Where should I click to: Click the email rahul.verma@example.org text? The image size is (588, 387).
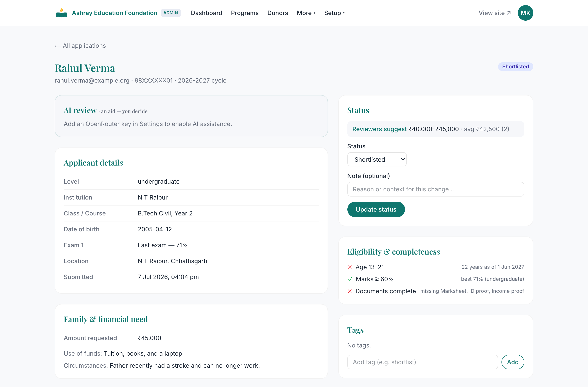point(92,80)
